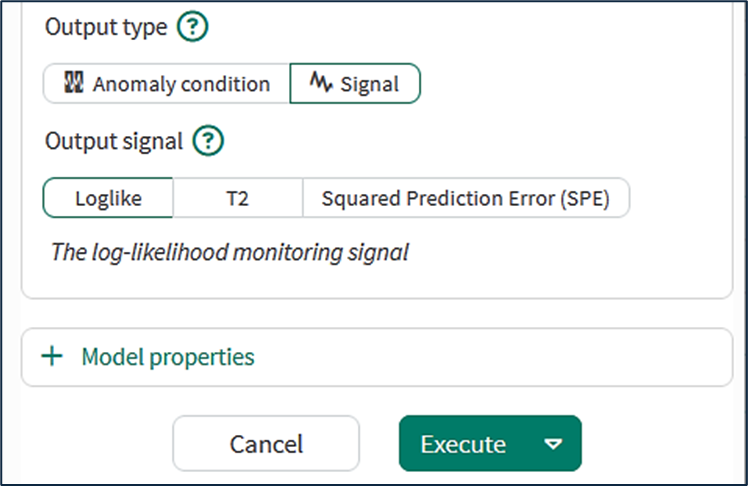
Task: Select Squared Prediction Error (SPE) option
Action: (466, 198)
